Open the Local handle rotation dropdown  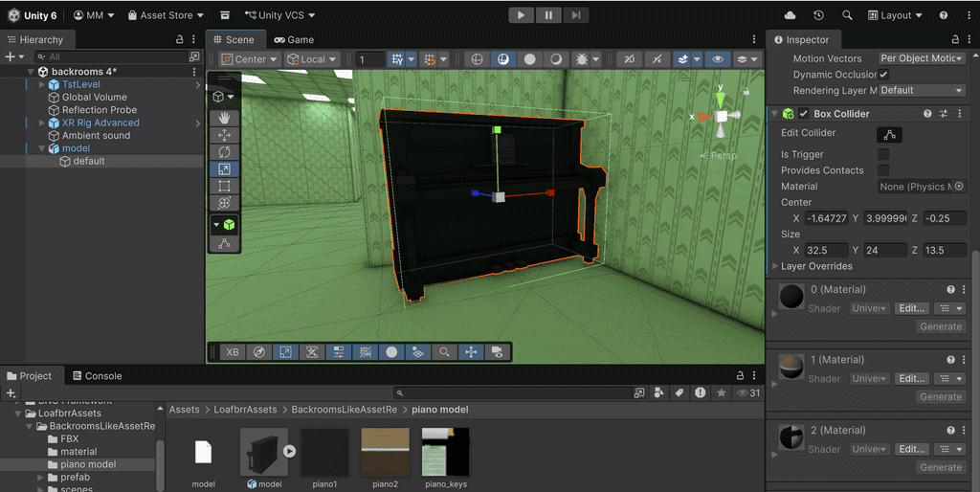[312, 58]
